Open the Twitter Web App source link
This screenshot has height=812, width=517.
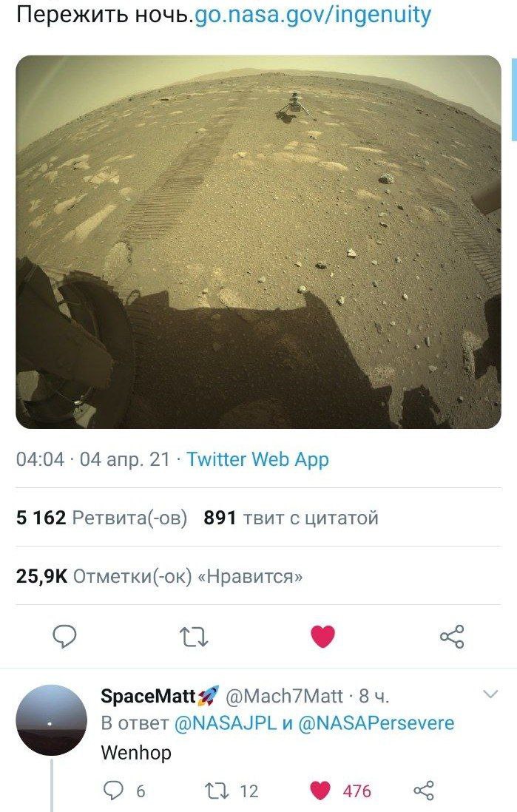(257, 459)
